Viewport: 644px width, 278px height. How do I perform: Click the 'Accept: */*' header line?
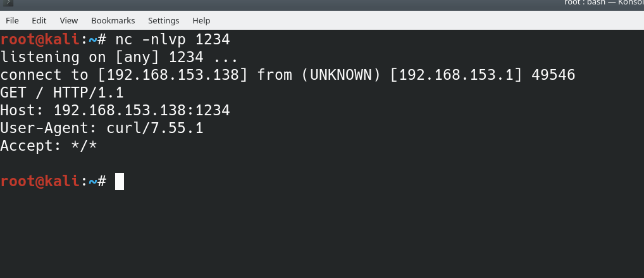pyautogui.click(x=48, y=146)
